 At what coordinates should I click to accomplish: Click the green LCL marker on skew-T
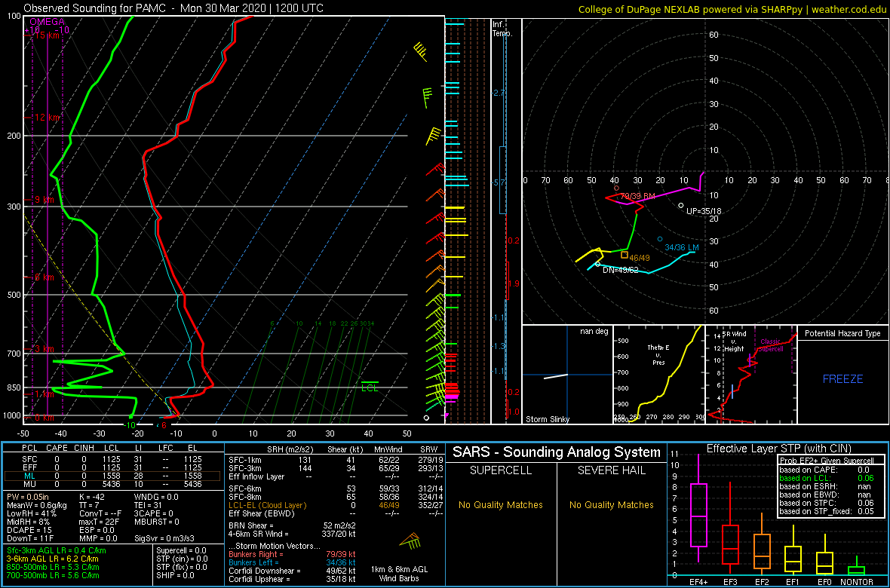click(370, 387)
